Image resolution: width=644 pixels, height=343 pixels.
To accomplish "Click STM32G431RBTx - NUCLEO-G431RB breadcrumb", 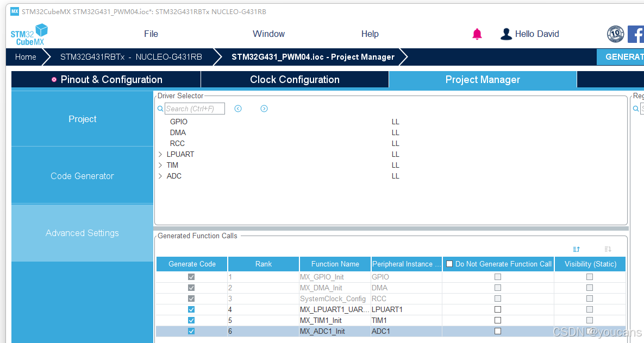I will point(131,57).
